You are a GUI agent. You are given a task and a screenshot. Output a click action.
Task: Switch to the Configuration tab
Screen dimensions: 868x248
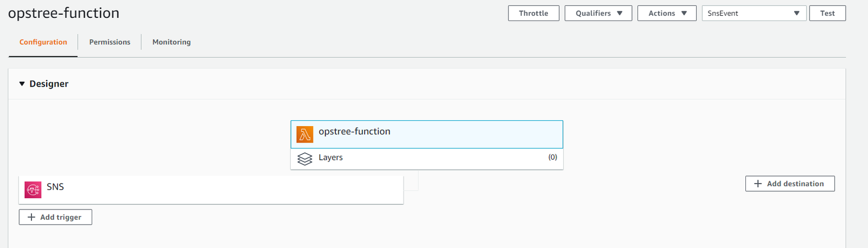coord(43,42)
